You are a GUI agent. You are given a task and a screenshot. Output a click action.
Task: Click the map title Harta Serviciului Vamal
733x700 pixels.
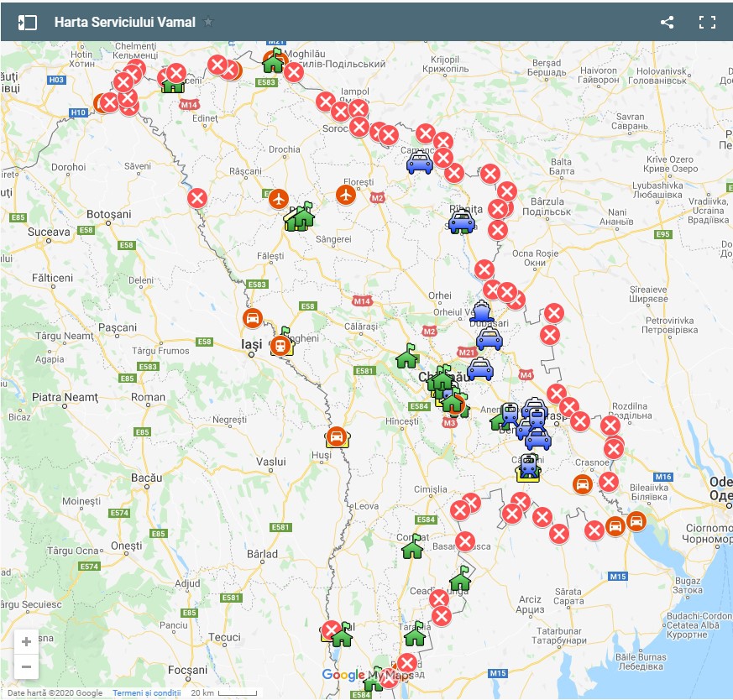tap(125, 22)
